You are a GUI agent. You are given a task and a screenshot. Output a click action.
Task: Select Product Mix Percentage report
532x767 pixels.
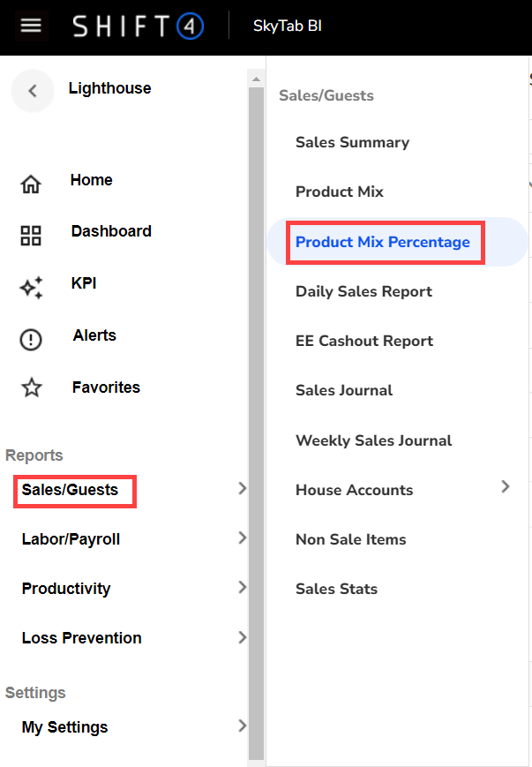coord(383,242)
